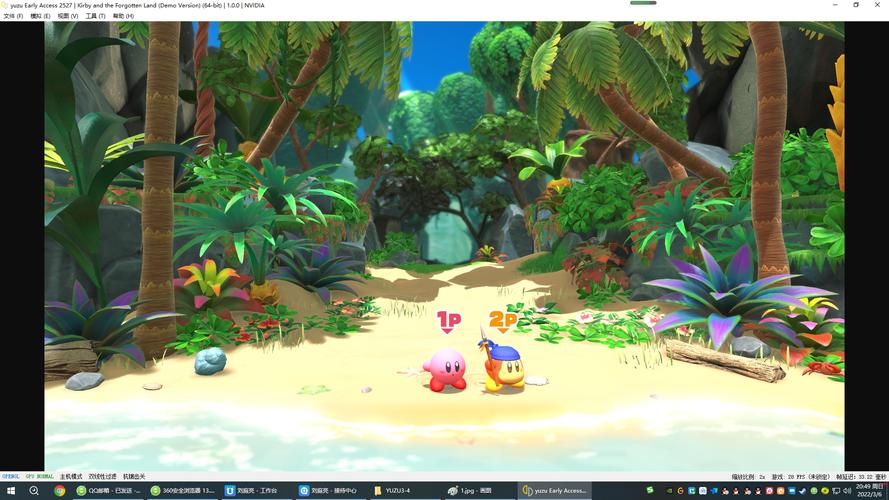Click the 帧延迟 frame time status text
The image size is (889, 500).
pyautogui.click(x=861, y=477)
